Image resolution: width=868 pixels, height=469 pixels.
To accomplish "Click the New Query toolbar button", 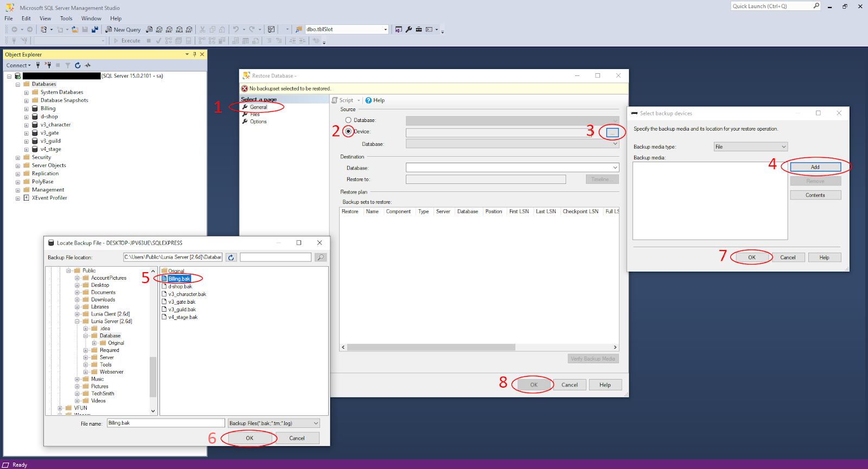I will point(123,29).
